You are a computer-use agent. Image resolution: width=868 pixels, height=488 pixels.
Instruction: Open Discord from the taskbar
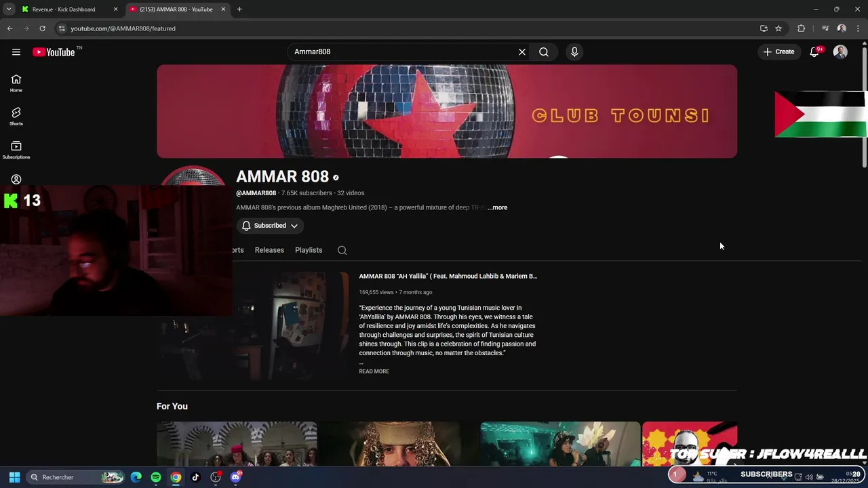pyautogui.click(x=235, y=477)
